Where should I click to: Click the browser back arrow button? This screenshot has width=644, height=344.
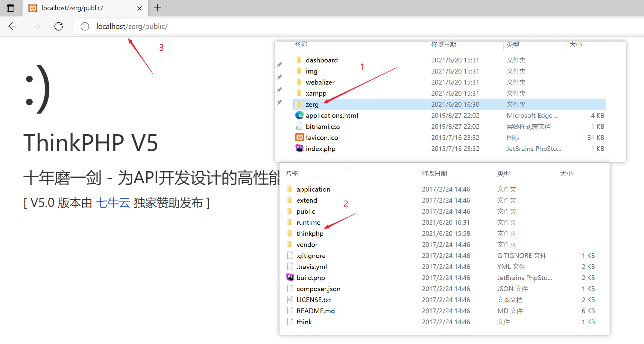pyautogui.click(x=13, y=26)
